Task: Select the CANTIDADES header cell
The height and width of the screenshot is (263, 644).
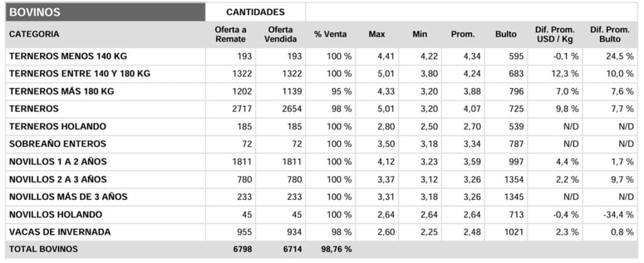Action: (255, 12)
